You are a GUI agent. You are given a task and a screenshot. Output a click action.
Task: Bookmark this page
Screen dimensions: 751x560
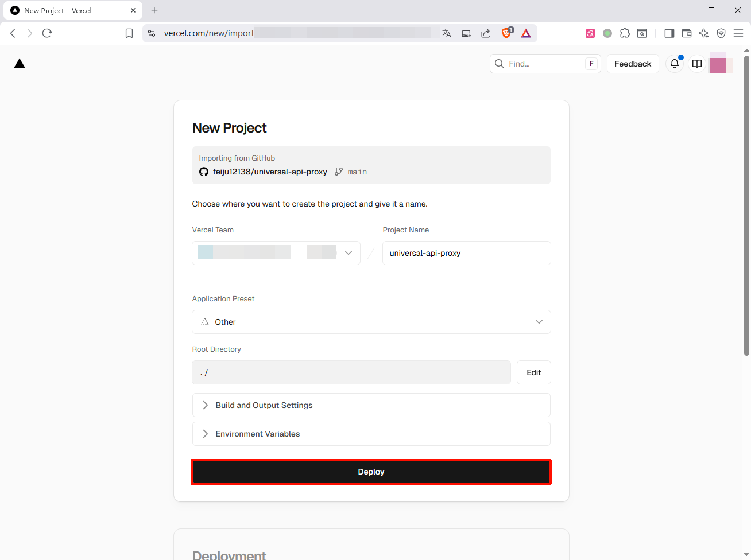(x=129, y=33)
